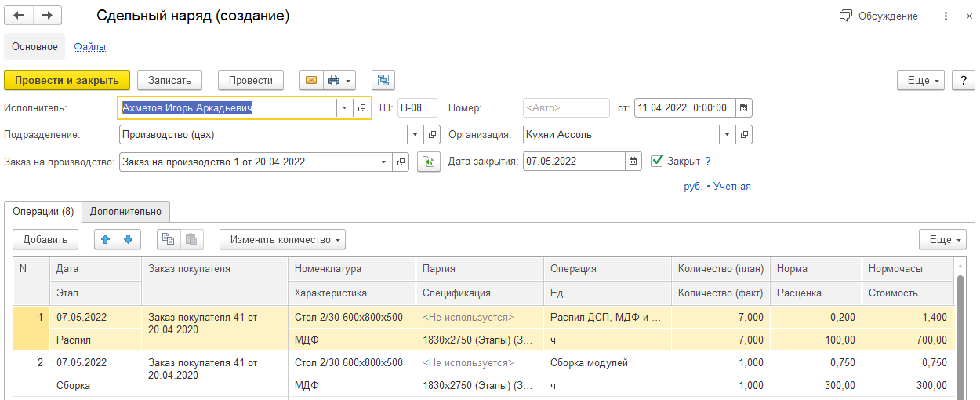Toggle the Закрыт checkbox

click(657, 162)
